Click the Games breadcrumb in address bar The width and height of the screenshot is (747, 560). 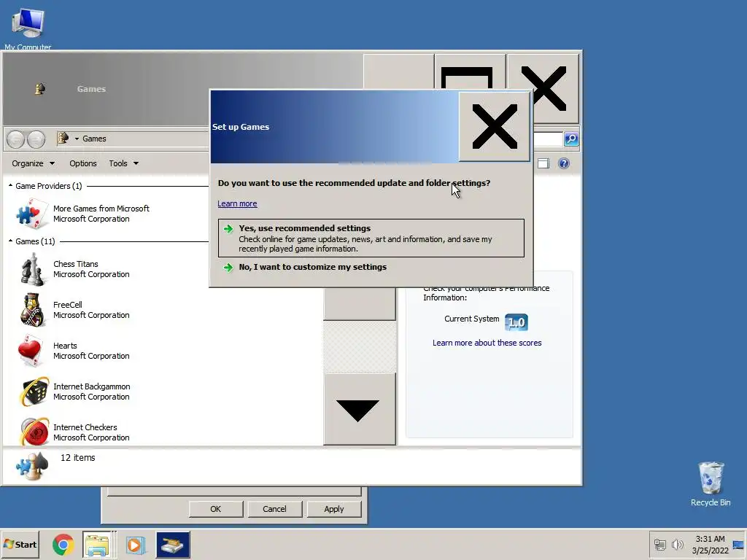pyautogui.click(x=94, y=139)
